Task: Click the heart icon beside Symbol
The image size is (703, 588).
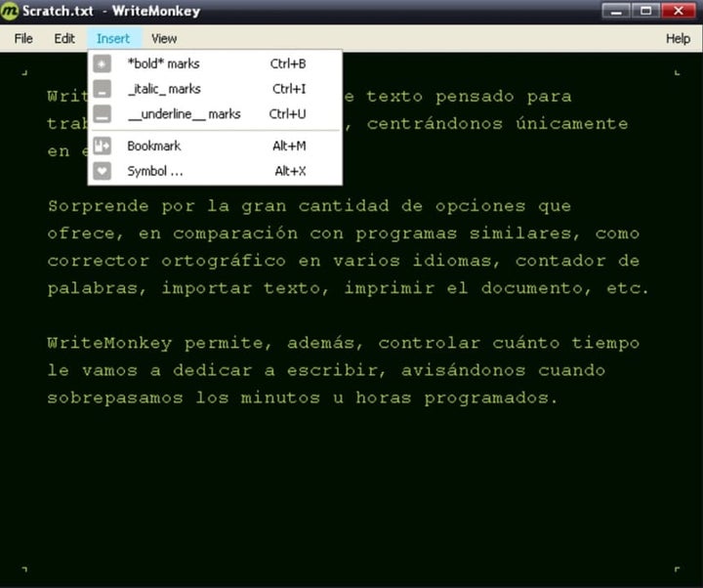Action: click(x=102, y=171)
